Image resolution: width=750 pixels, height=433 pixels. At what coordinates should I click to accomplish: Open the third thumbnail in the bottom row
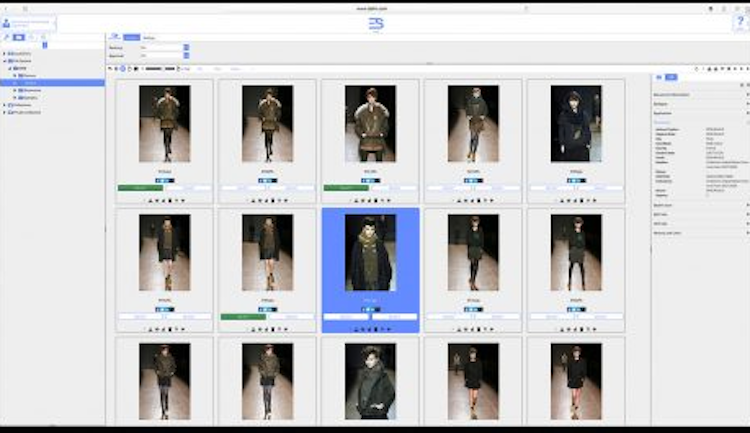[370, 381]
